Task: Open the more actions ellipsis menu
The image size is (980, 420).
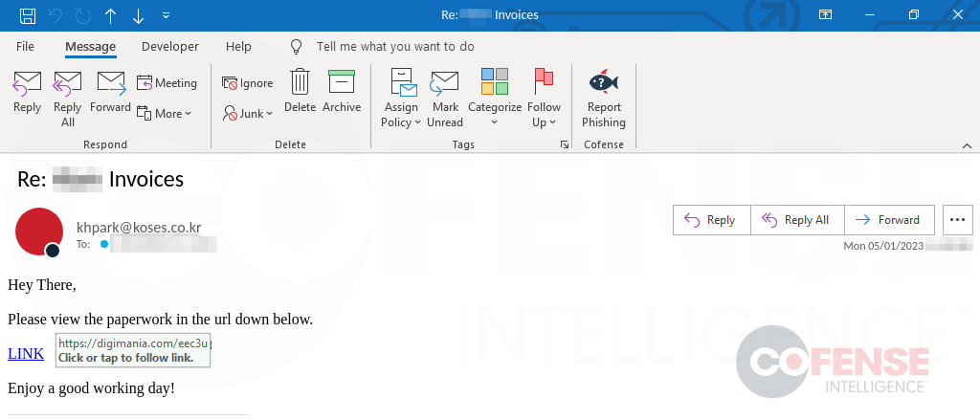Action: tap(957, 220)
